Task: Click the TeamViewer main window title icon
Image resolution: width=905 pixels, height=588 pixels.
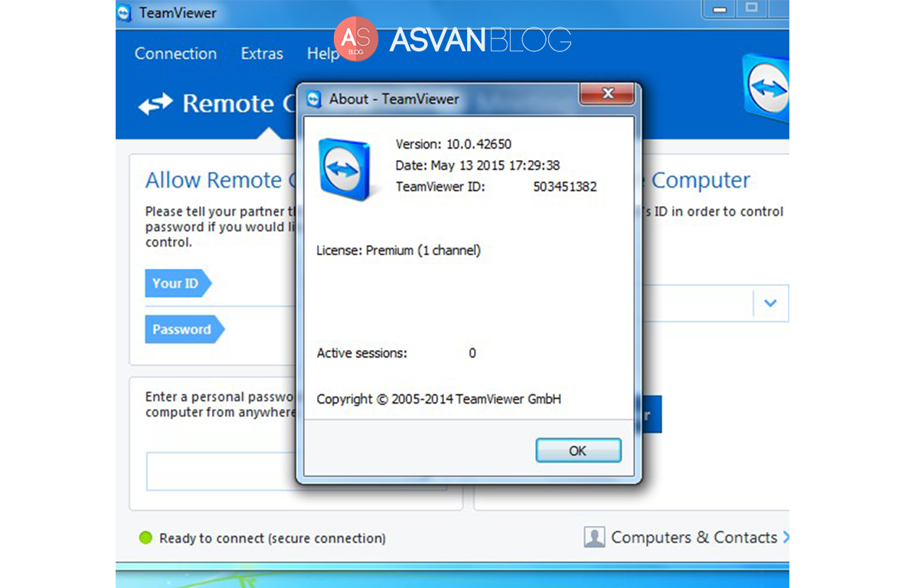Action: tap(124, 13)
